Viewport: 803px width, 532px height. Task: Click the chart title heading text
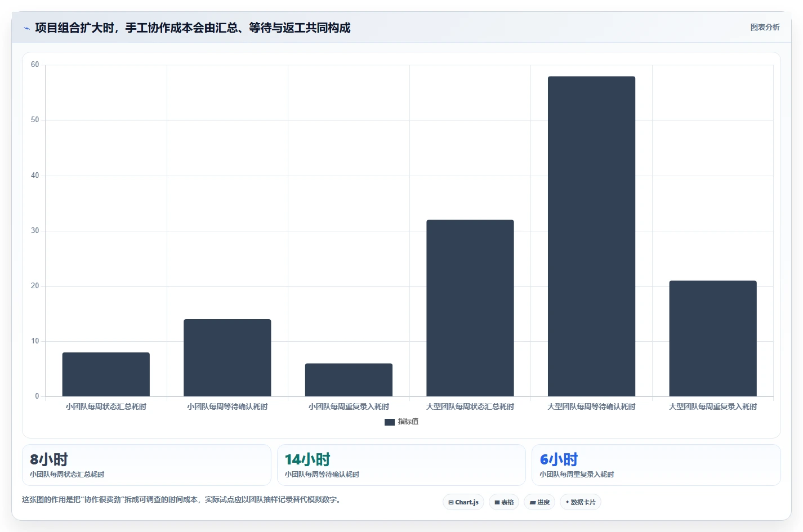click(x=193, y=28)
